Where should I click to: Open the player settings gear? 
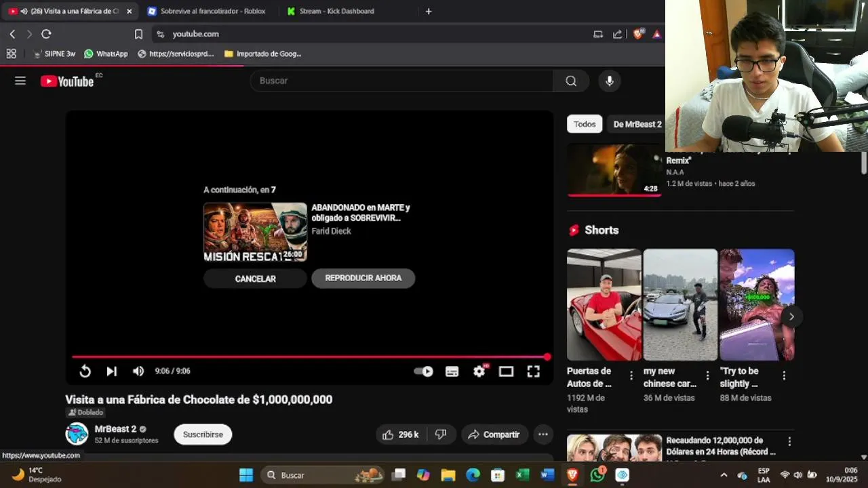pyautogui.click(x=479, y=371)
